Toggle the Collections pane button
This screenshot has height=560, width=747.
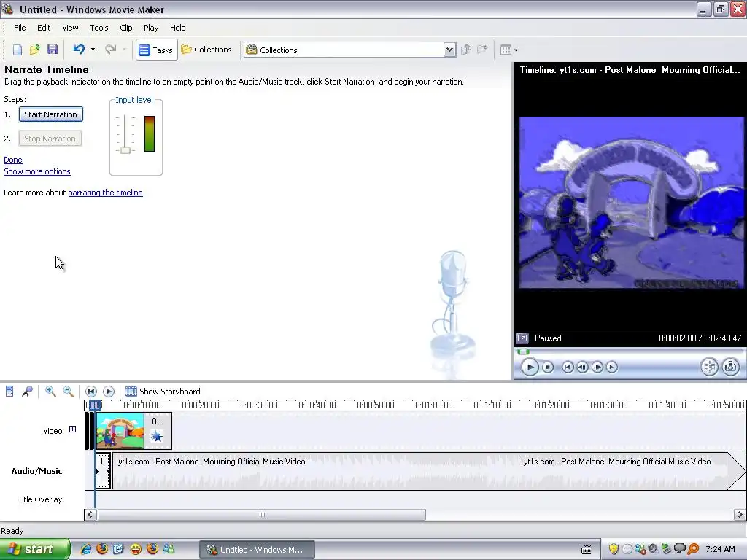[206, 50]
